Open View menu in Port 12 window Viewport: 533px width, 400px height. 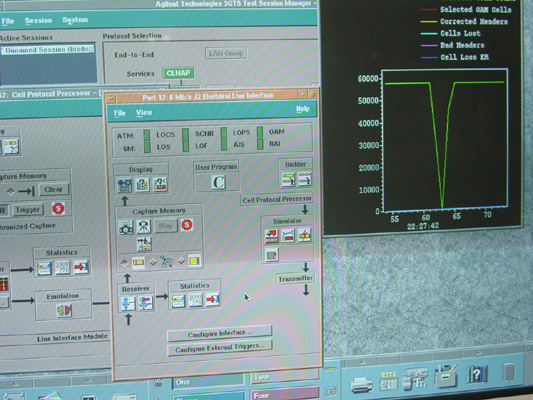pyautogui.click(x=144, y=112)
